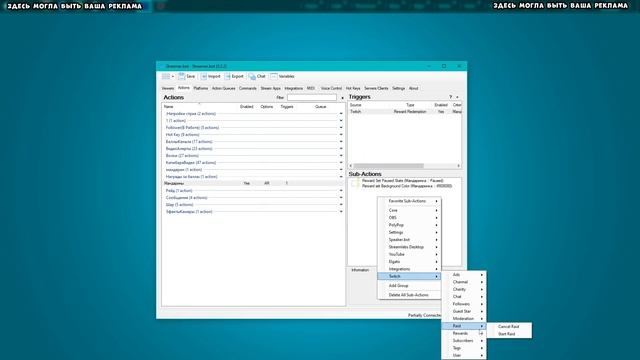Open the Chat window from the toolbar
Screen dimensions: 640x360
point(257,76)
